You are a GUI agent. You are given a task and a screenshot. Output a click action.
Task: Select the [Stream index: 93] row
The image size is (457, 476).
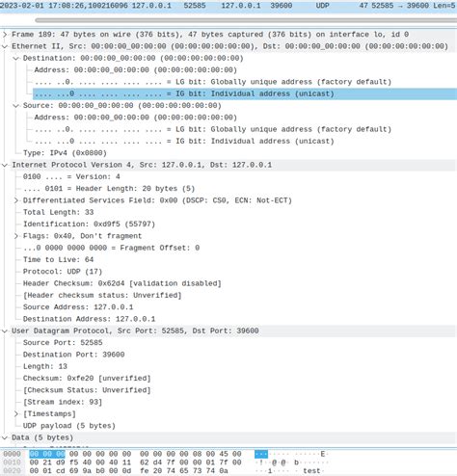coord(63,402)
